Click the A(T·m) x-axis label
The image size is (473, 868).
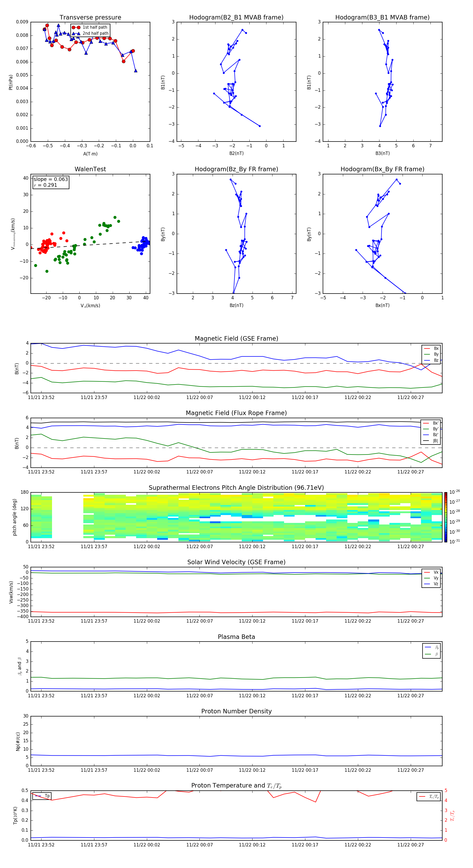pyautogui.click(x=90, y=154)
